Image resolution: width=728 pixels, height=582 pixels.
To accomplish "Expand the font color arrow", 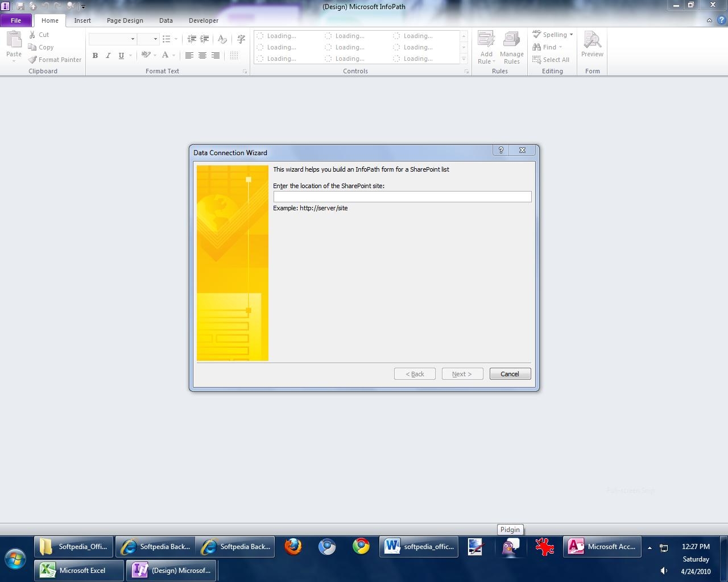I will [x=174, y=55].
